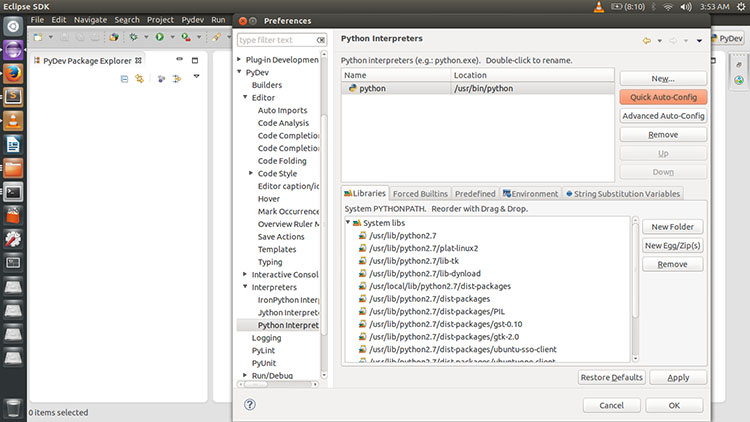
Task: Click the New wizard toolbar icon
Action: coord(38,37)
